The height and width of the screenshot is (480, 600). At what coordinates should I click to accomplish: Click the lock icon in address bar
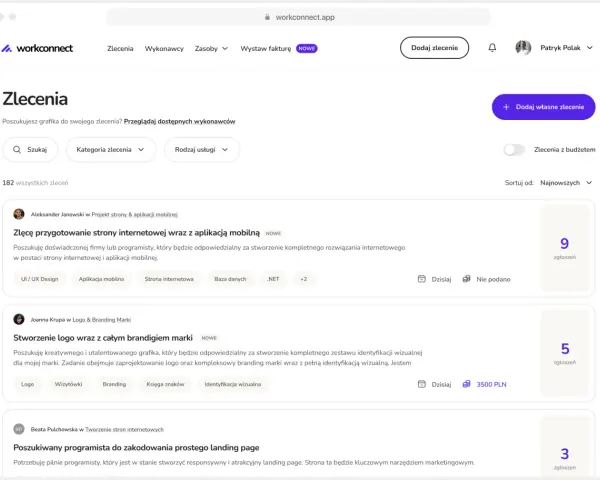click(267, 17)
